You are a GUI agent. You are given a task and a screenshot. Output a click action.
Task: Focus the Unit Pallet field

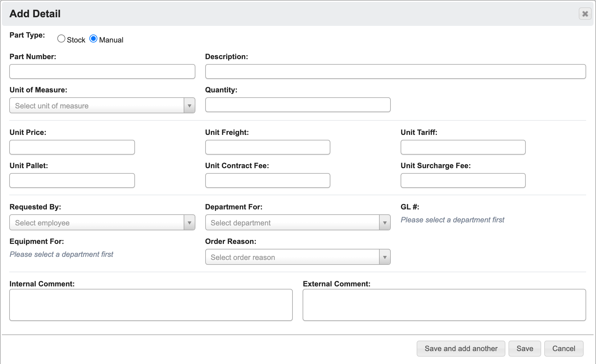point(72,180)
